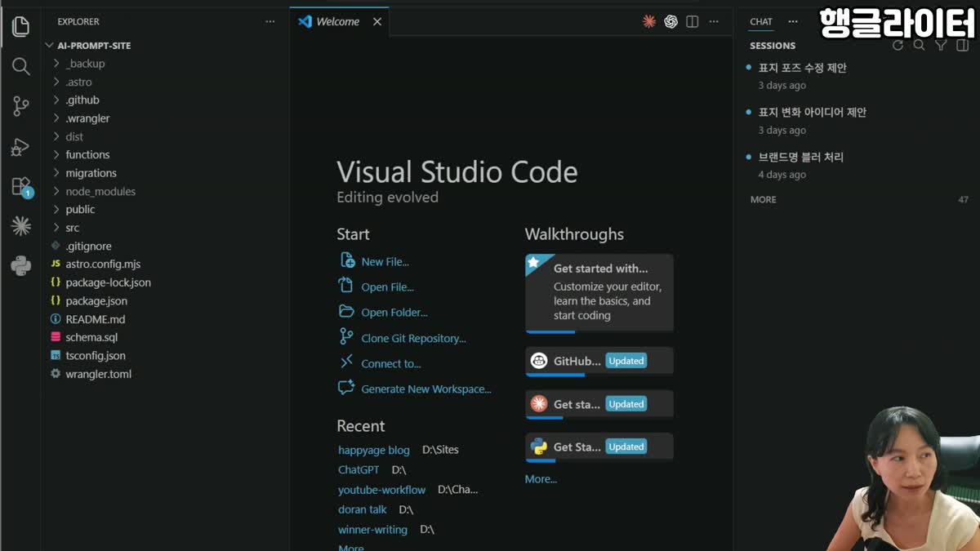980x551 pixels.
Task: Toggle sessions side layout icon
Action: [962, 46]
